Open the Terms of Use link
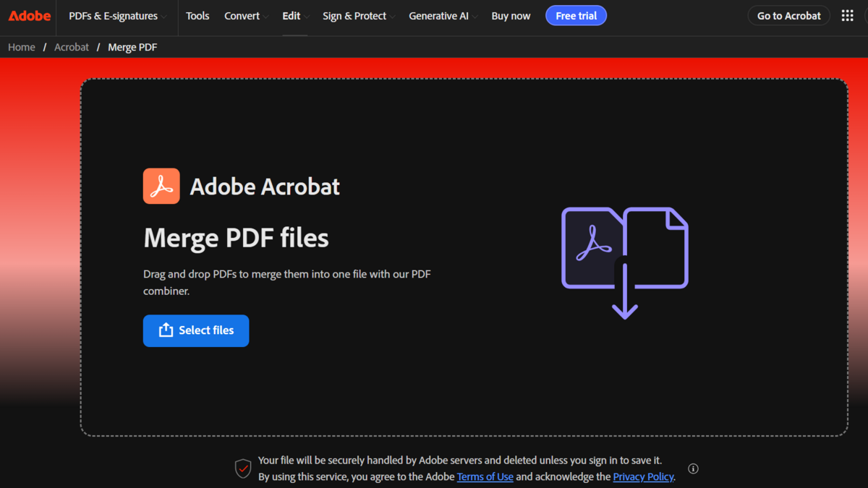Viewport: 868px width, 488px height. tap(485, 476)
